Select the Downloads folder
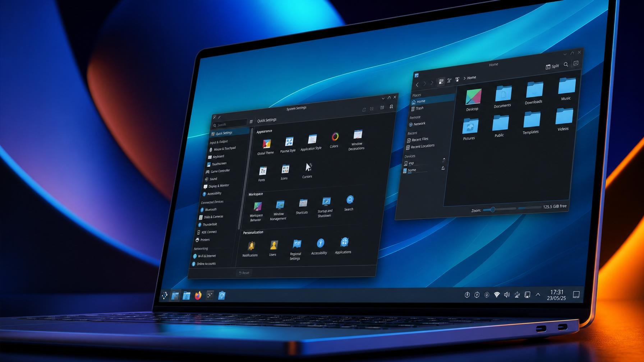The image size is (644, 362). click(x=534, y=93)
